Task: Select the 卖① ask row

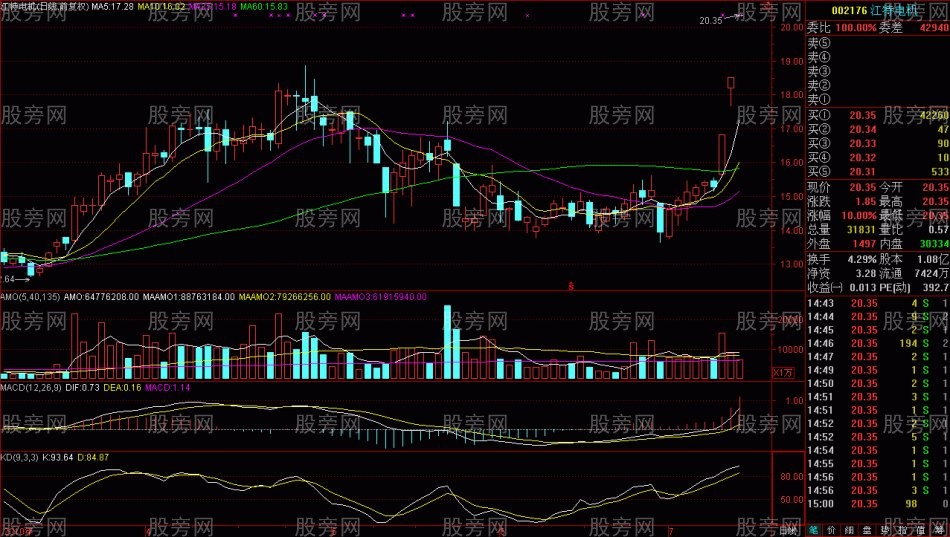Action: click(878, 99)
